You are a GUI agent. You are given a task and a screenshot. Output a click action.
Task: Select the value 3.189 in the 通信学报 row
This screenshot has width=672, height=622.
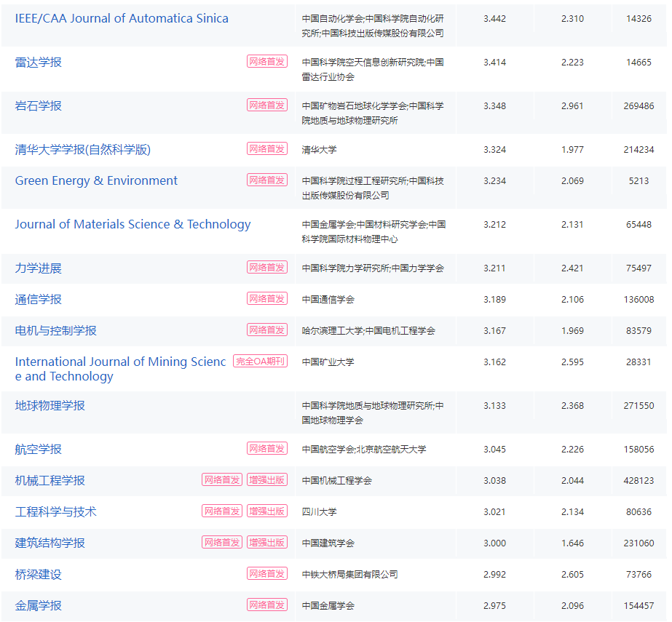[494, 300]
